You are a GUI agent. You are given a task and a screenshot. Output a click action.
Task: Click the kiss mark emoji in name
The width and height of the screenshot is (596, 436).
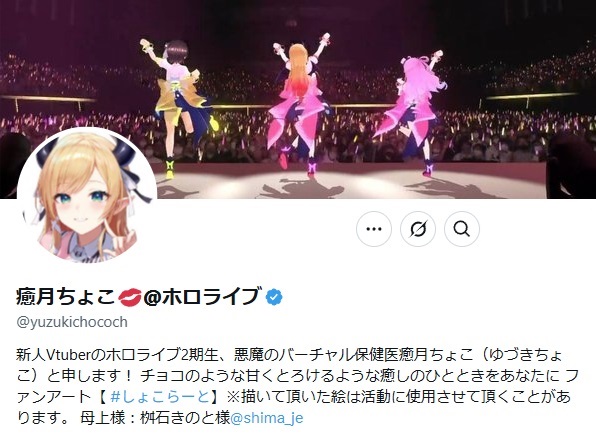coord(130,297)
